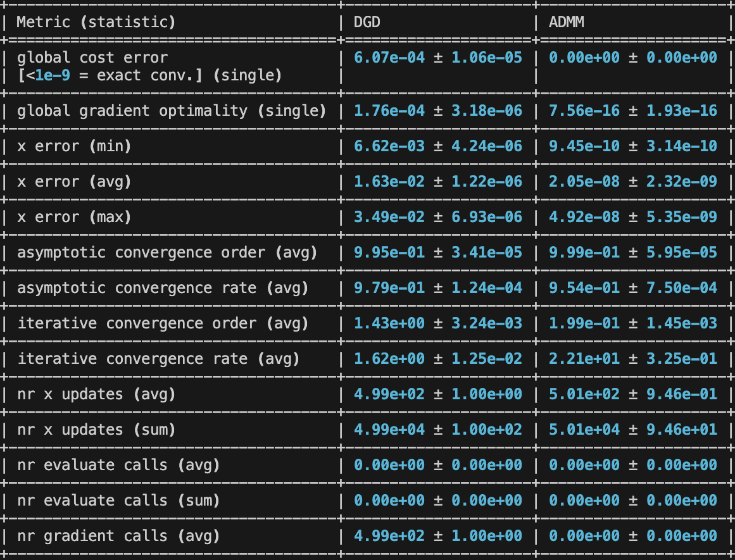Click DGD value in nr evaluate calls (sum) row
Image resolution: width=735 pixels, height=560 pixels.
438,501
